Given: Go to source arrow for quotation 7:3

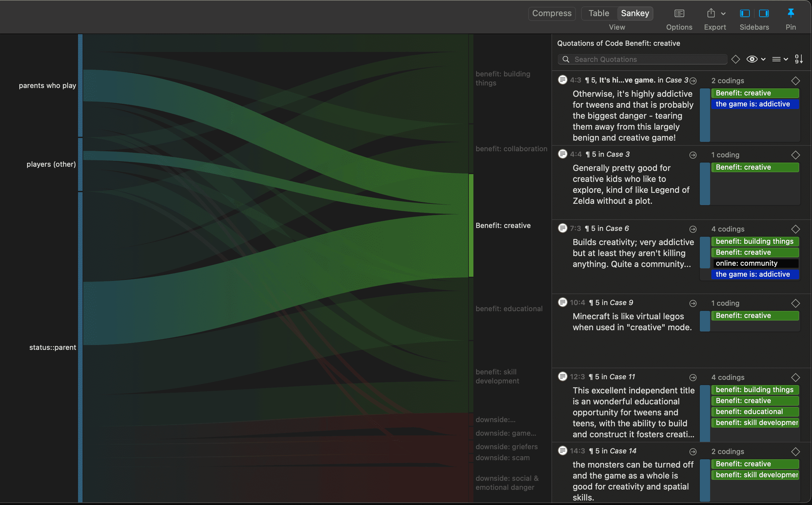Looking at the screenshot, I should pyautogui.click(x=693, y=229).
